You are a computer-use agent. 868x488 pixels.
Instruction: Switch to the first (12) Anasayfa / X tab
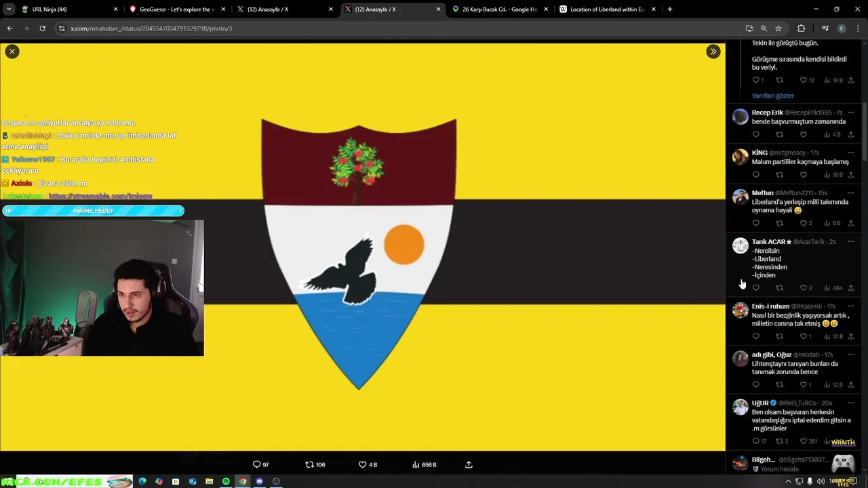click(284, 9)
